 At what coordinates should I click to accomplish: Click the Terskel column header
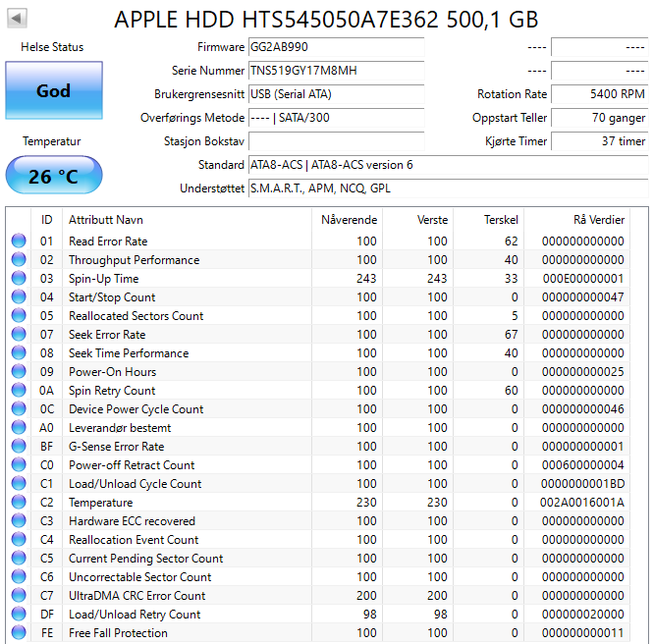click(501, 219)
